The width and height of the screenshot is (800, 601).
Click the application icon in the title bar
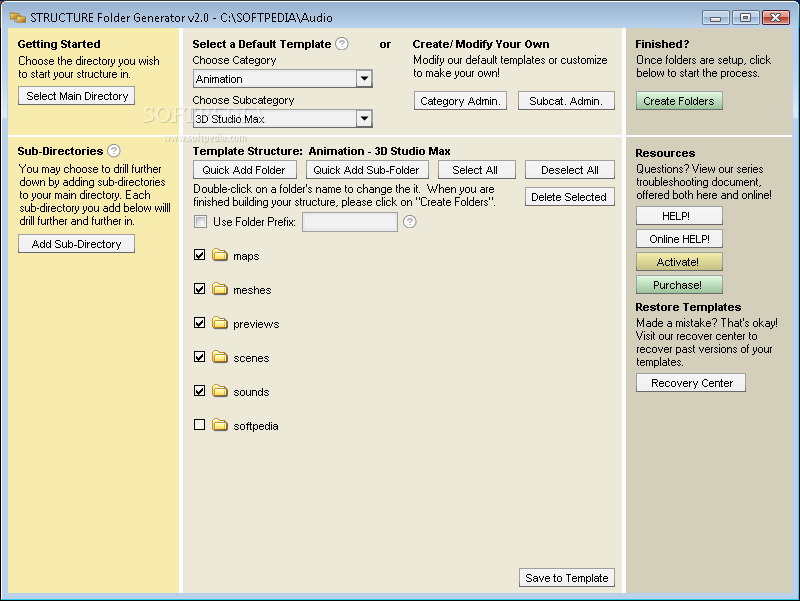18,17
